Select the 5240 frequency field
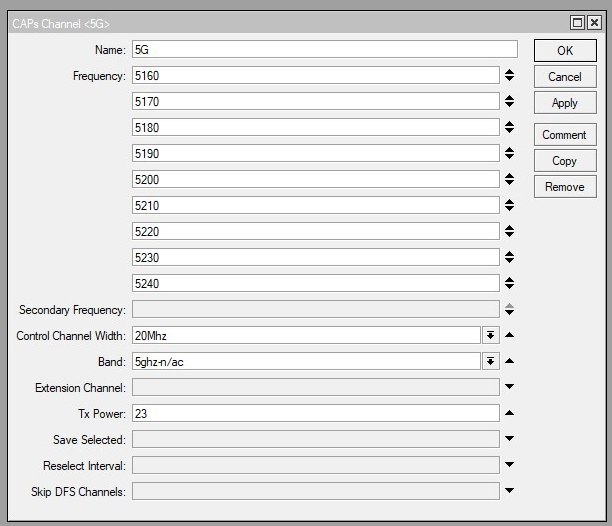612x526 pixels. click(x=315, y=284)
